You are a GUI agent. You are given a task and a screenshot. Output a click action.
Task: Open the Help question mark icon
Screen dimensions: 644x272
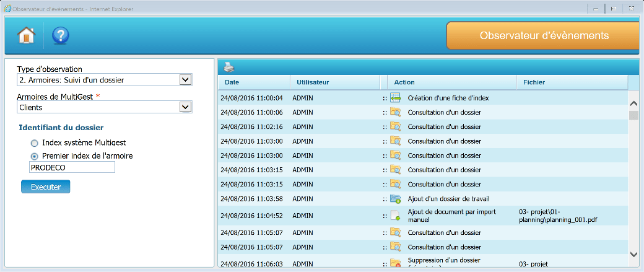60,35
